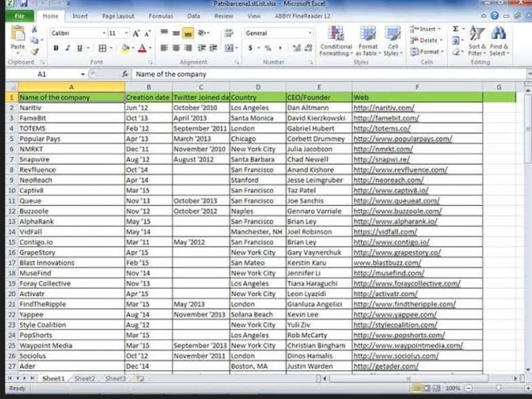Click Increase Indent icon
Image resolution: width=532 pixels, height=399 pixels.
(213, 48)
